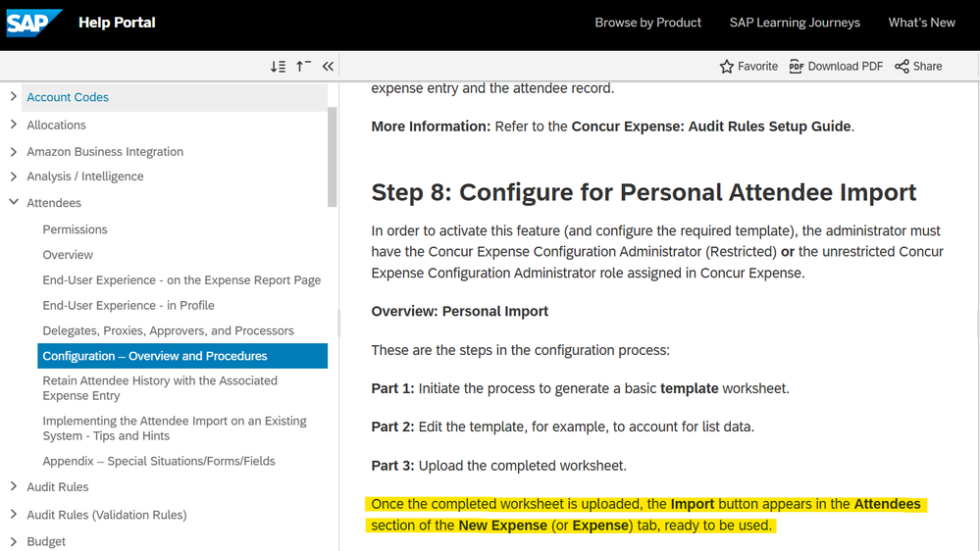Viewport: 980px width, 551px height.
Task: Click Concur Expense: Audit Rules Setup Guide text
Action: pyautogui.click(x=711, y=126)
